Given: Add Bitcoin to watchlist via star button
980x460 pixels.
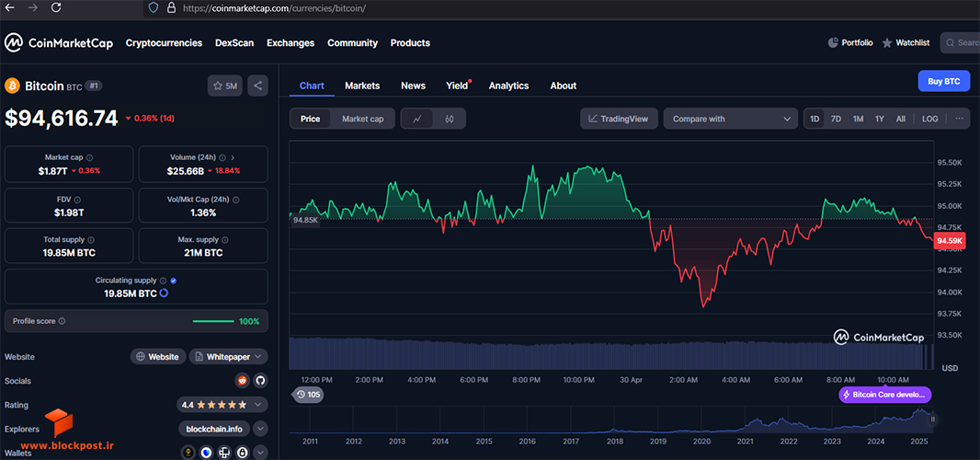Looking at the screenshot, I should (225, 86).
